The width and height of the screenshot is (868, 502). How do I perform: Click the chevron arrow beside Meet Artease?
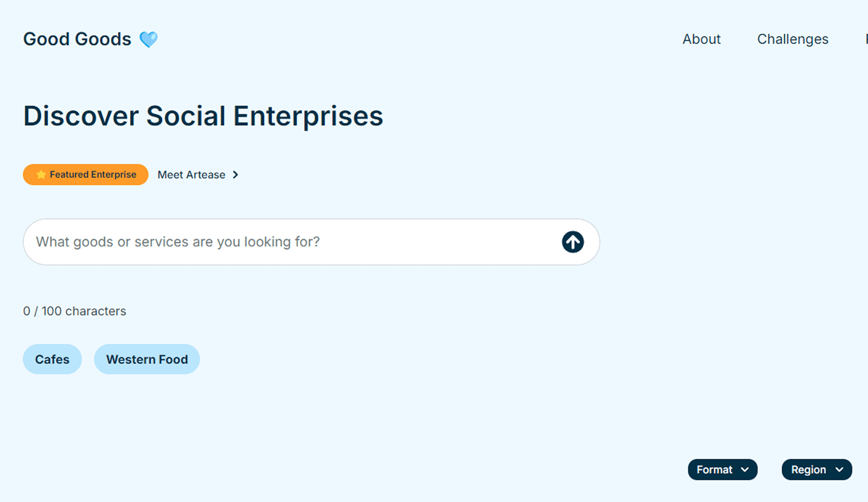pyautogui.click(x=236, y=175)
